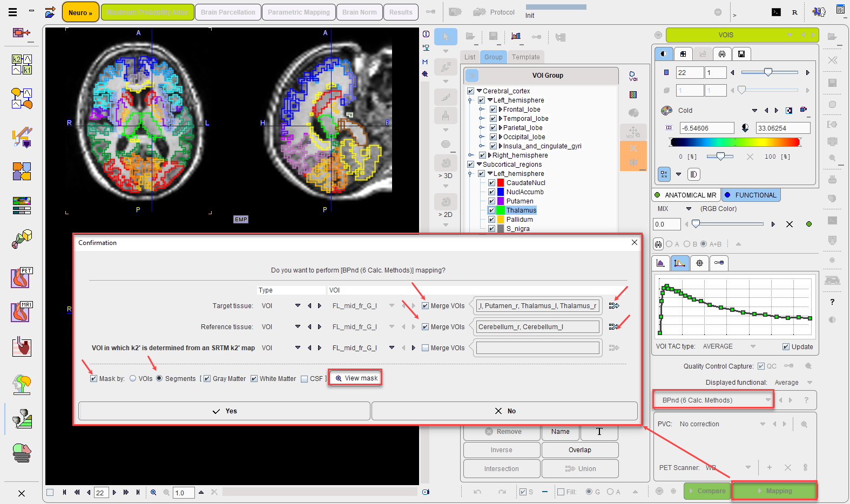Open the terminal console icon
The image size is (850, 504).
tap(776, 12)
